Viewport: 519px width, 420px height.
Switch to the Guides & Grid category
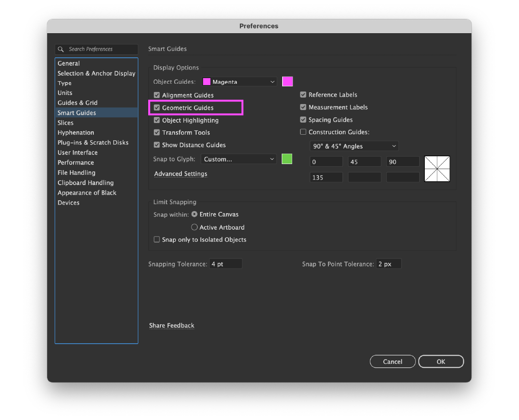pyautogui.click(x=78, y=103)
